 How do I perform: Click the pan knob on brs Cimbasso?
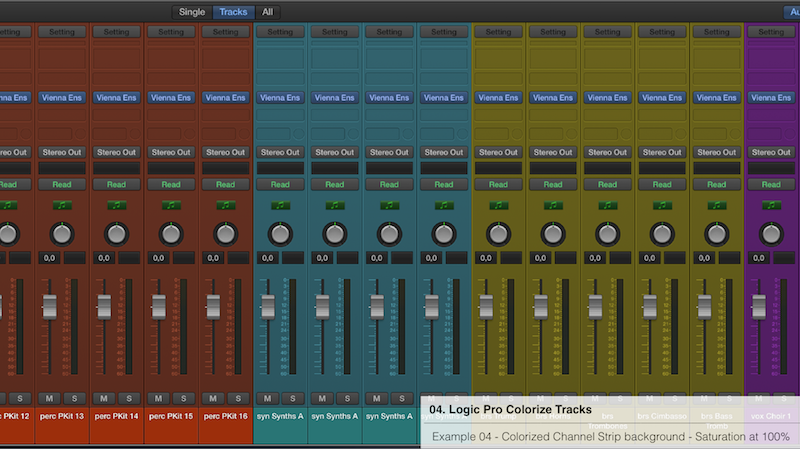[x=662, y=234]
